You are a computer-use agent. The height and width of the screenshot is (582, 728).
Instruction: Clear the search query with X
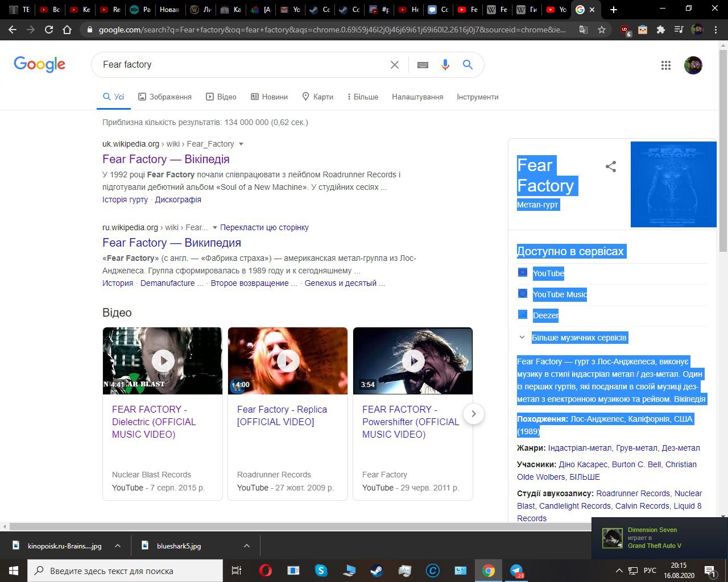point(394,65)
